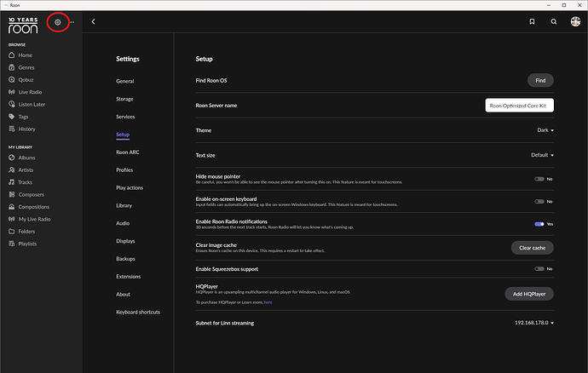Browse Artists in My Library
Viewport: 588px width, 373px height.
(x=21, y=170)
